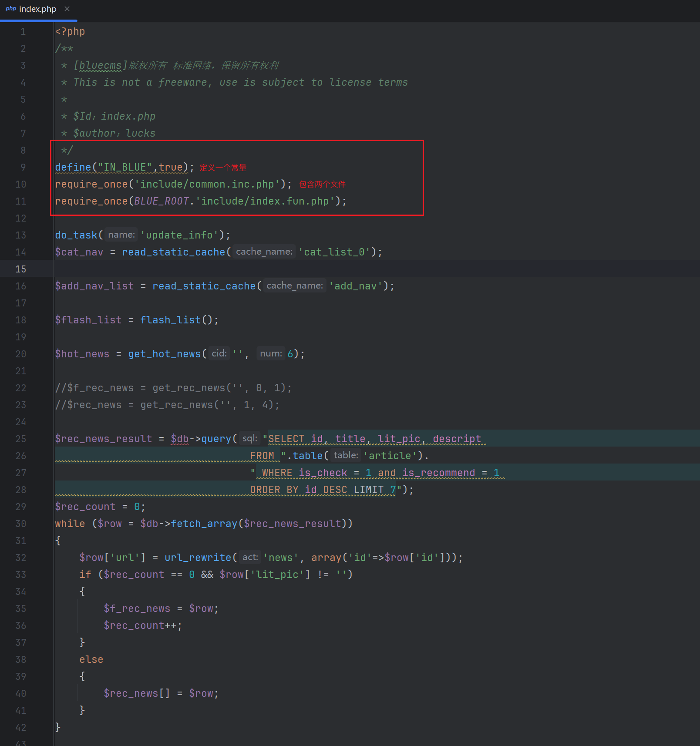Viewport: 700px width, 746px height.
Task: Click 'cat_list_0' cache name string
Action: click(x=334, y=252)
